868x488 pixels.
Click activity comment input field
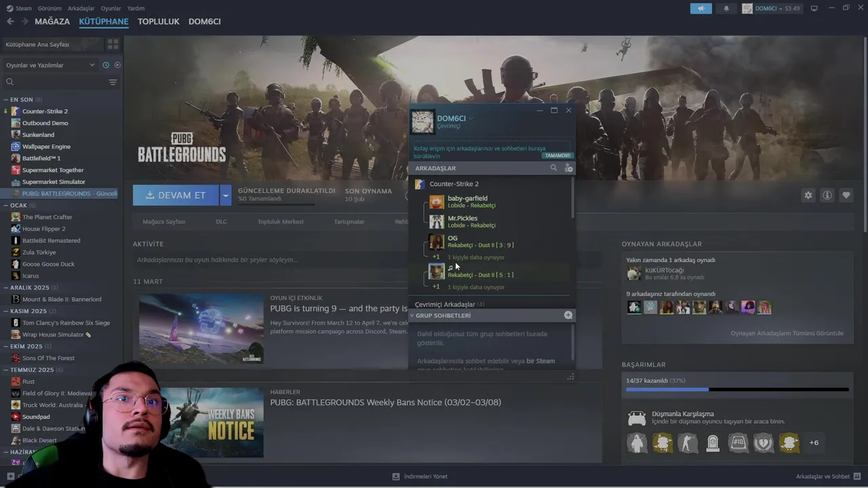(x=366, y=260)
